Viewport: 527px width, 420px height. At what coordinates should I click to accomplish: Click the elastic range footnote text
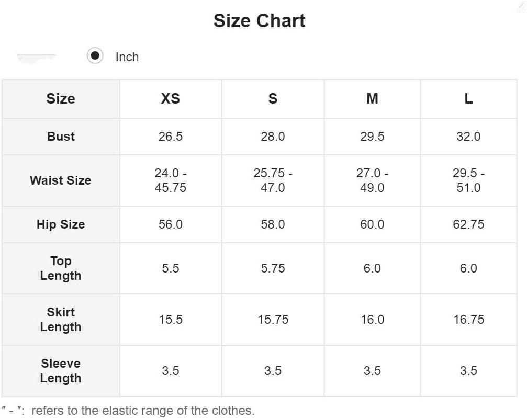pos(128,411)
